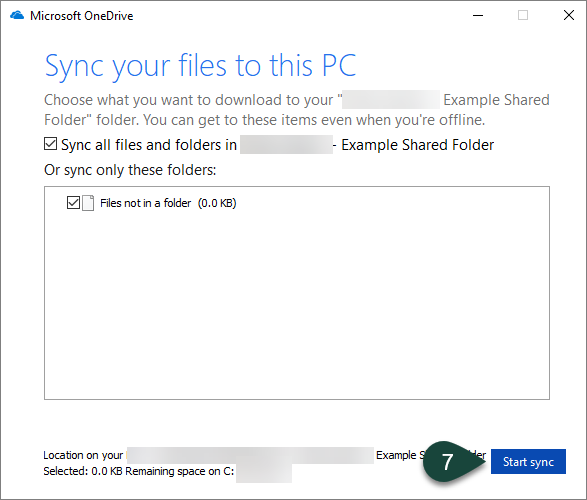
Task: Uncheck Sync all files and folders checkbox
Action: (x=51, y=144)
